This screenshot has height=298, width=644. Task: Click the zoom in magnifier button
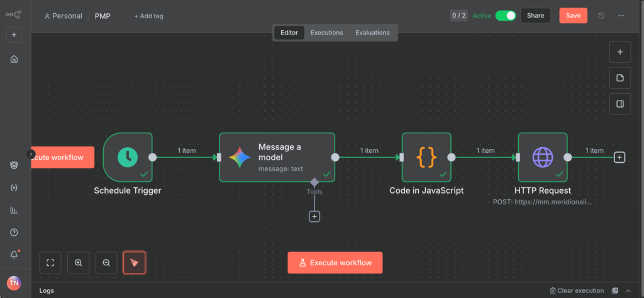(79, 263)
